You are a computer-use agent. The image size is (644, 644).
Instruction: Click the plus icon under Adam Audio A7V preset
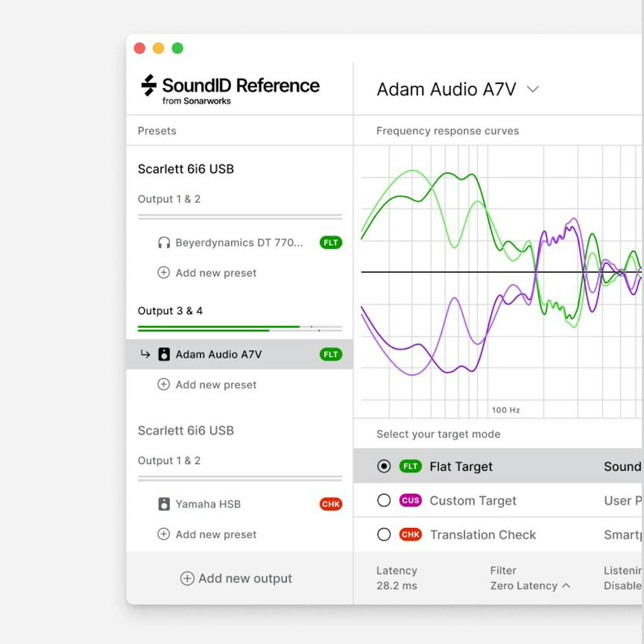point(163,384)
